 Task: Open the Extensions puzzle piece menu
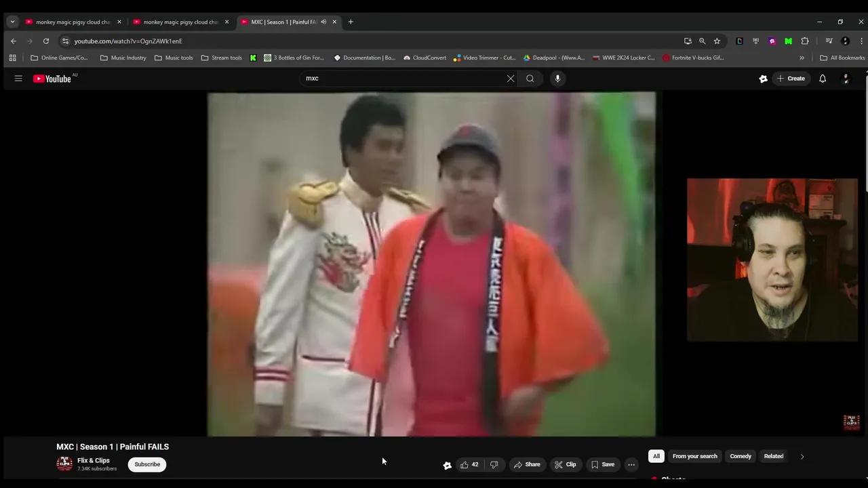pos(805,41)
